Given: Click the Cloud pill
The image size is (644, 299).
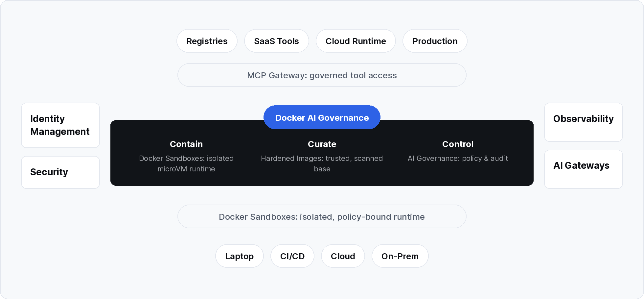Looking at the screenshot, I should click(343, 256).
